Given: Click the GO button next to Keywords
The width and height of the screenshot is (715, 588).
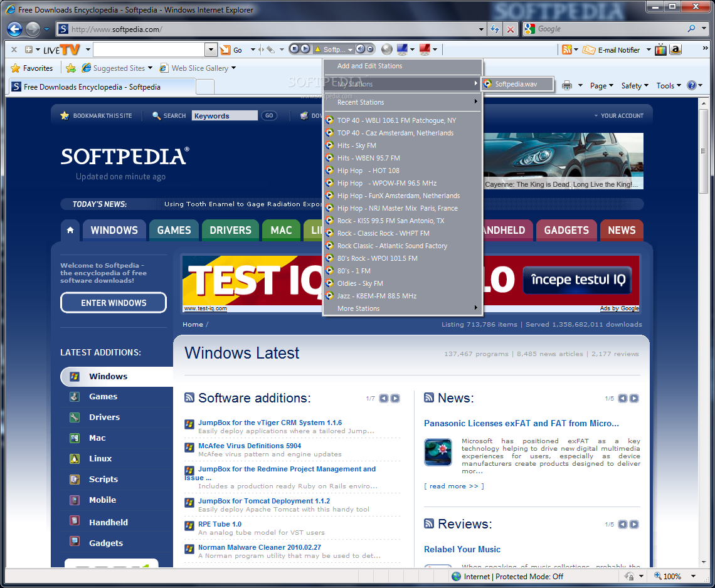Looking at the screenshot, I should click(x=269, y=116).
